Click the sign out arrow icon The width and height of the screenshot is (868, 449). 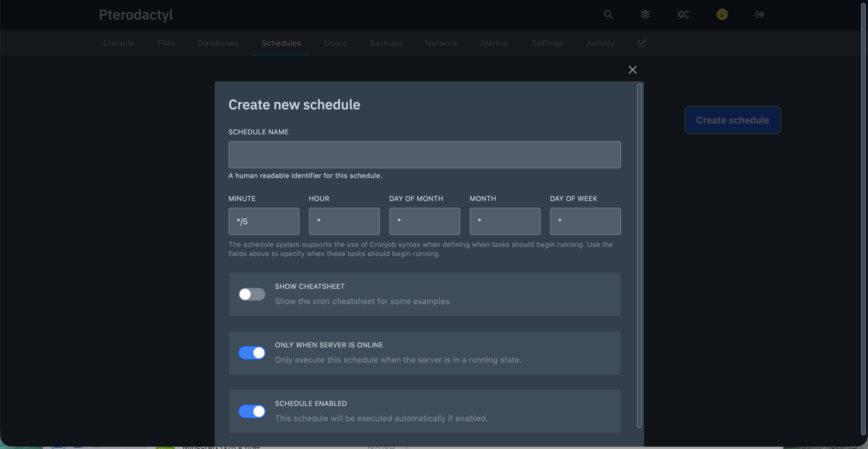coord(759,14)
